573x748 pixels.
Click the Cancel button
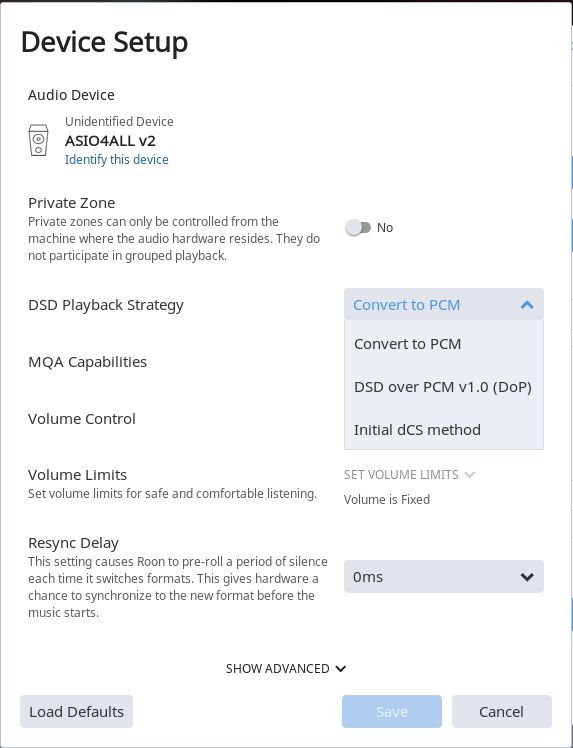tap(502, 712)
